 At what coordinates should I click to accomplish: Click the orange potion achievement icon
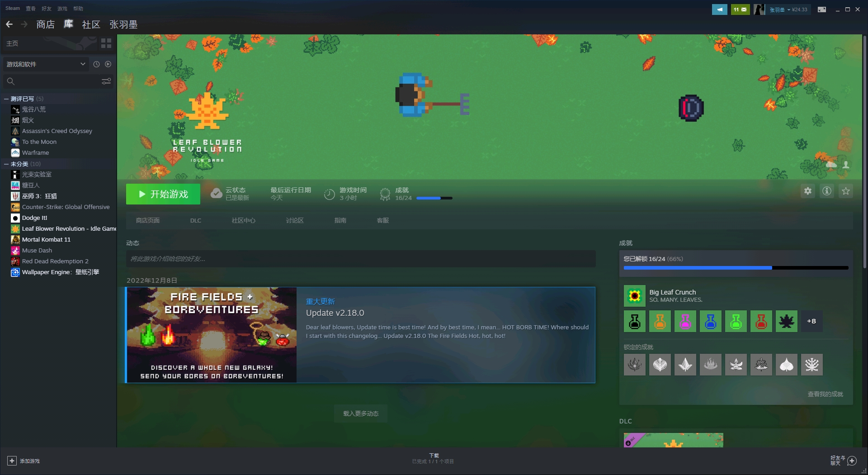(x=660, y=321)
